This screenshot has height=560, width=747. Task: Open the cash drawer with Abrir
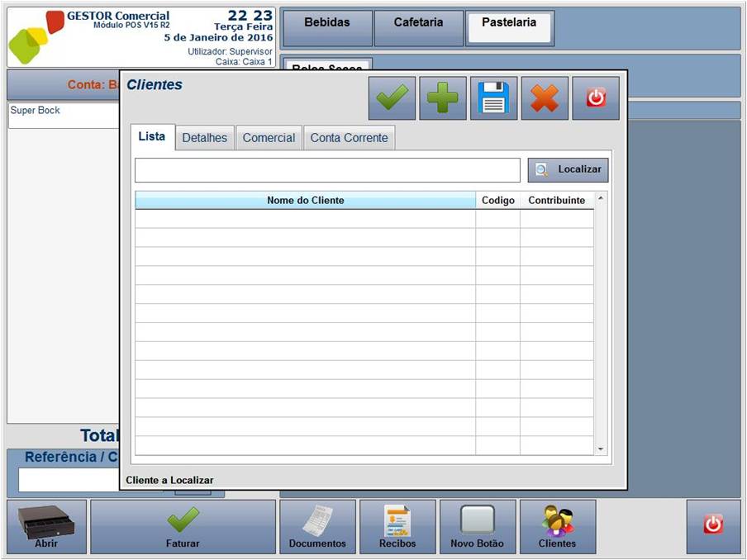coord(46,527)
